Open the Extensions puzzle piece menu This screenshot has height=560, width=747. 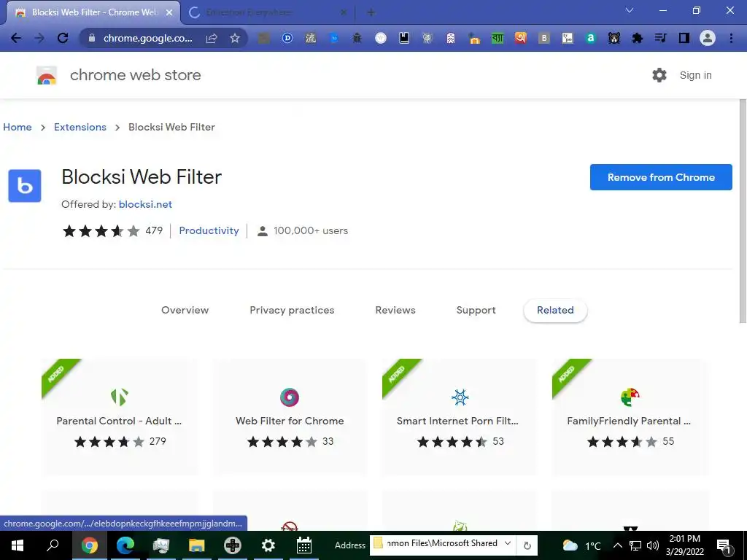(638, 38)
